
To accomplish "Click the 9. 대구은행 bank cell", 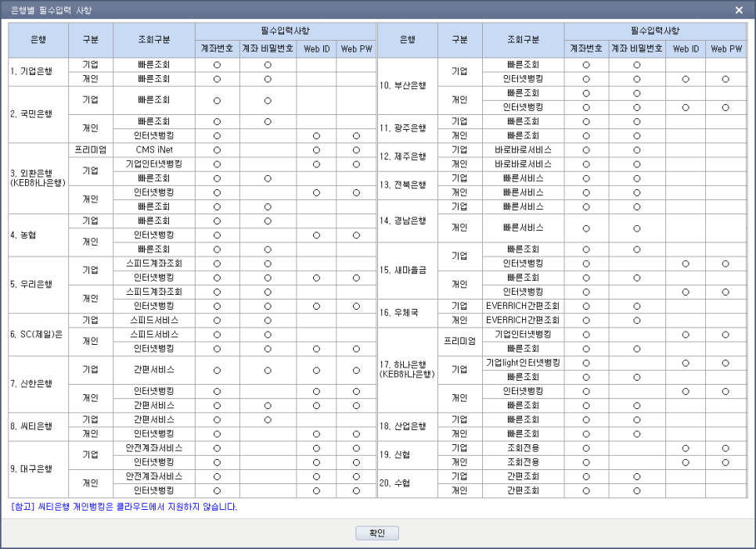I will pos(38,469).
